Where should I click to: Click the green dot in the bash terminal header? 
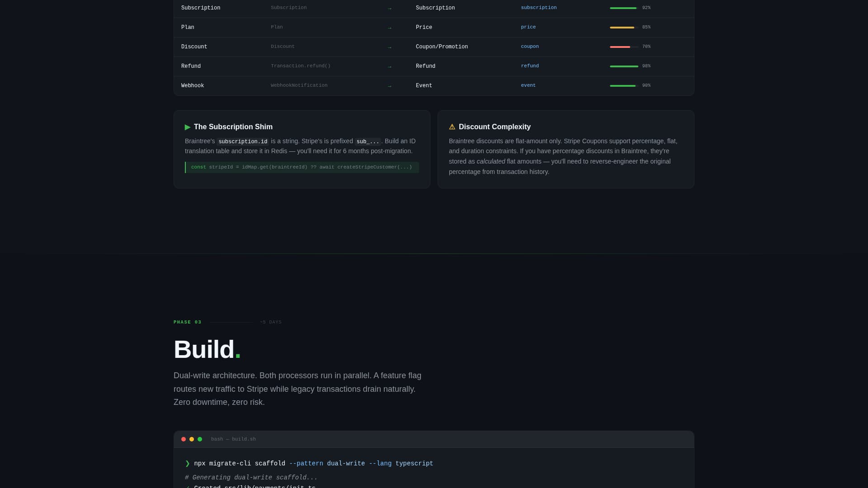(200, 439)
